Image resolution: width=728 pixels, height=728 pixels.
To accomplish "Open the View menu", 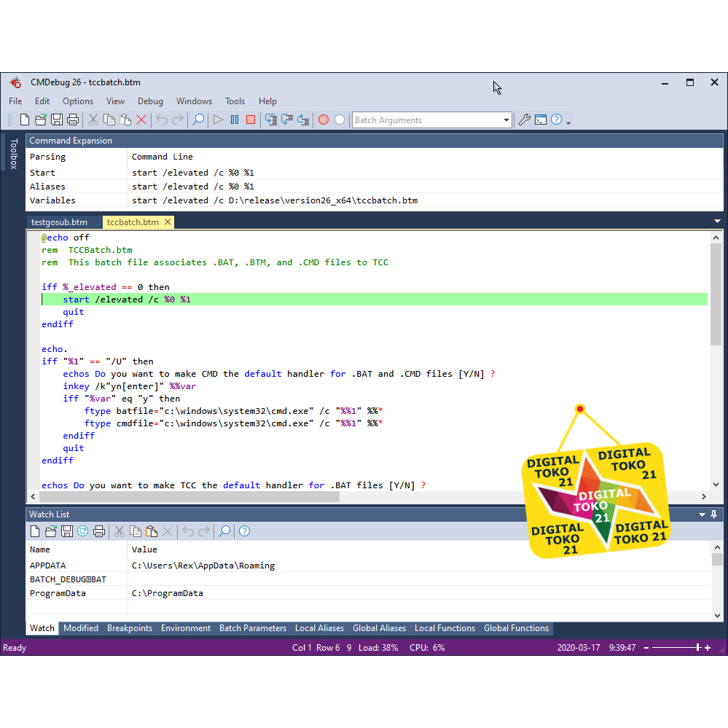I will (115, 101).
